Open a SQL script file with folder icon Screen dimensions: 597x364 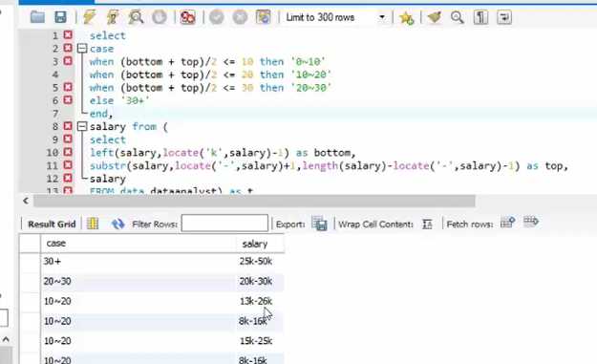coord(37,17)
